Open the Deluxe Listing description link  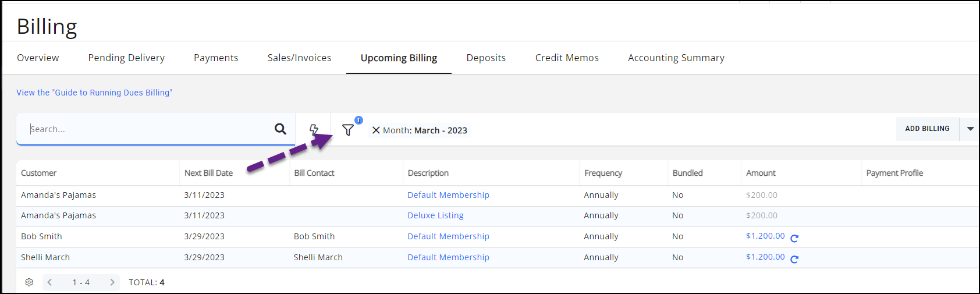435,215
